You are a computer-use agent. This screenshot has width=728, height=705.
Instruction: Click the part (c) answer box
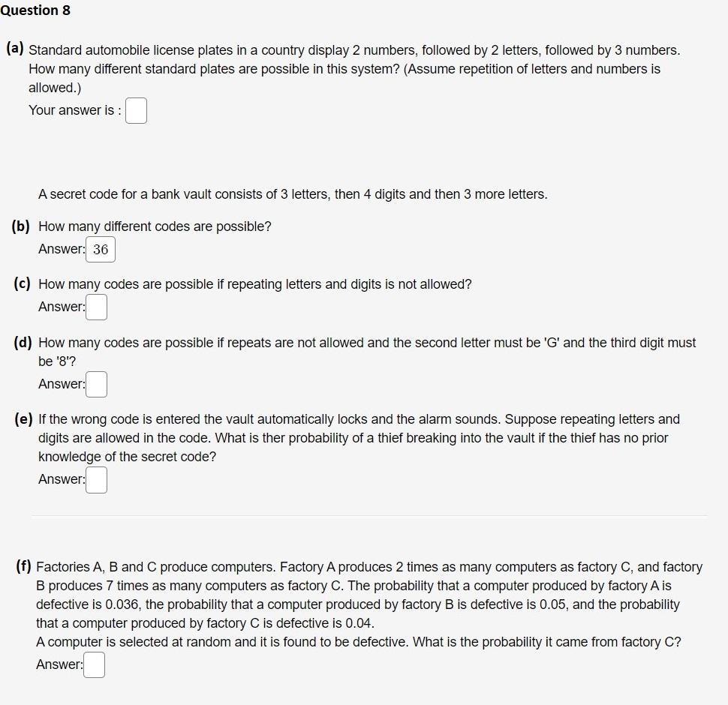(x=96, y=307)
